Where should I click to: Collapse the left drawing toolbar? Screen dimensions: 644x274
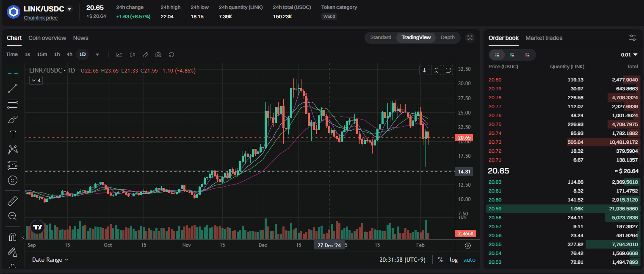coord(23,237)
